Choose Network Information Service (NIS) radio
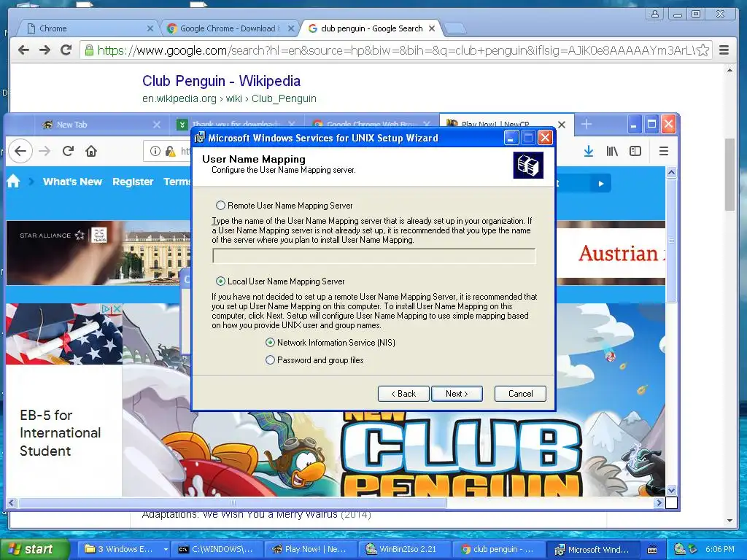The height and width of the screenshot is (560, 747). coord(270,343)
